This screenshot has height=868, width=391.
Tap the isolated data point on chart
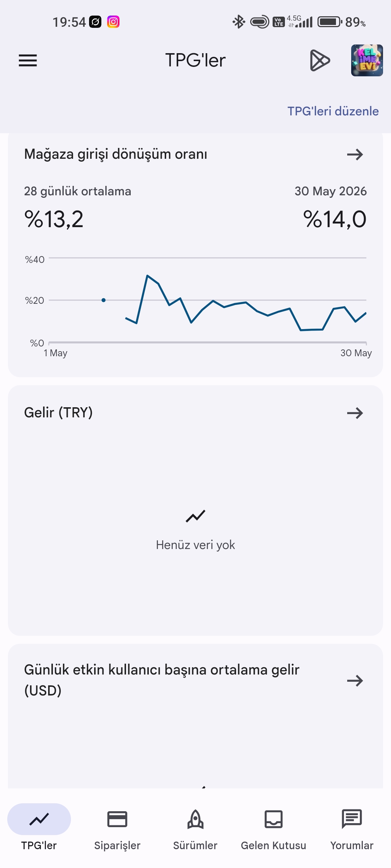click(x=104, y=300)
